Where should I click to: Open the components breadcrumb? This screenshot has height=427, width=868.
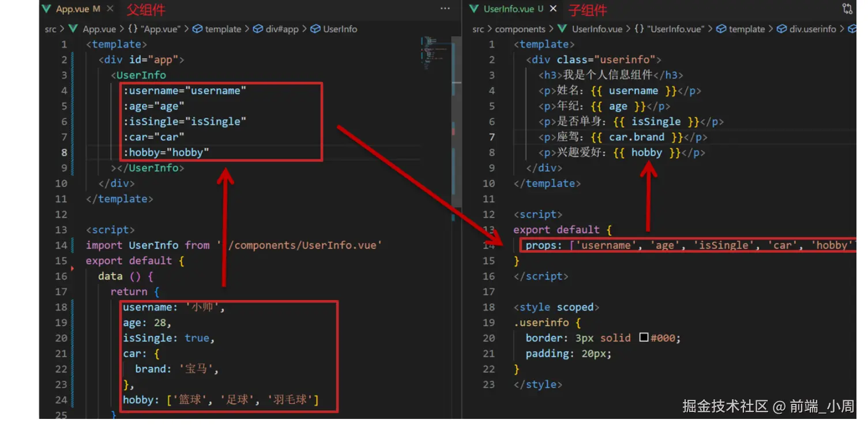(x=520, y=29)
